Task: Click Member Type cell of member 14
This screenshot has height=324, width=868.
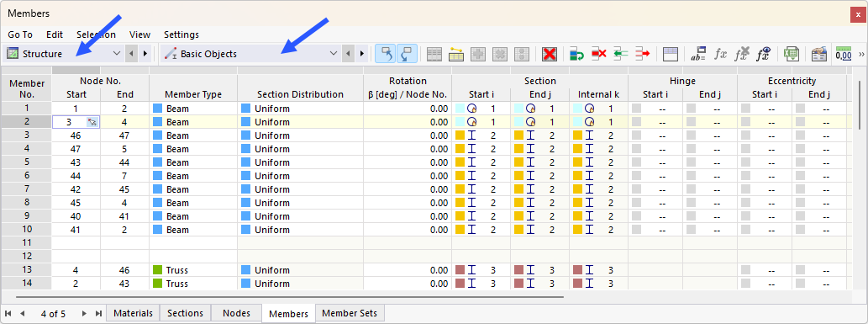Action: point(193,284)
